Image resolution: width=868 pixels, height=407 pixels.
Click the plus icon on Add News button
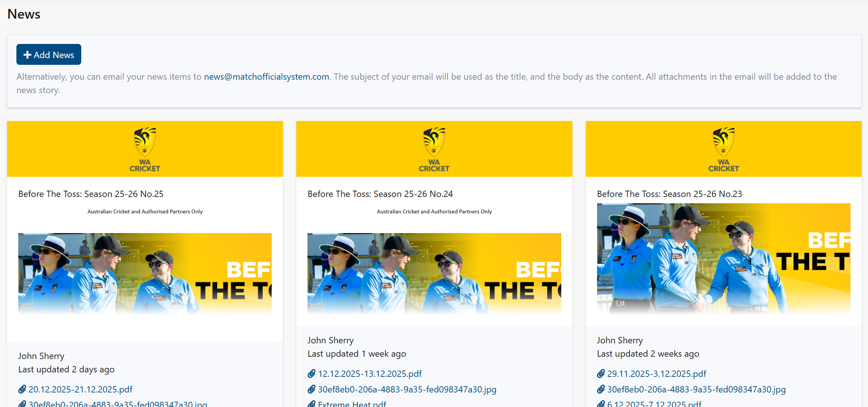(x=27, y=54)
